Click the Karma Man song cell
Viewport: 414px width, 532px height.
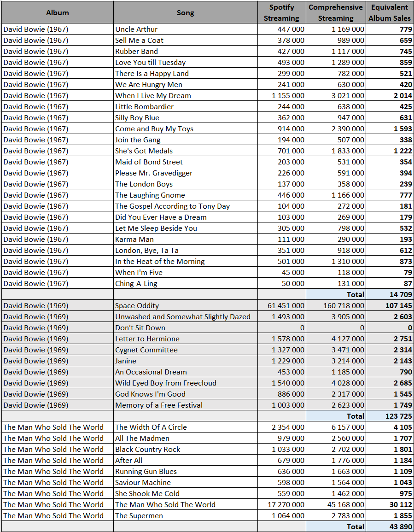[x=185, y=239]
